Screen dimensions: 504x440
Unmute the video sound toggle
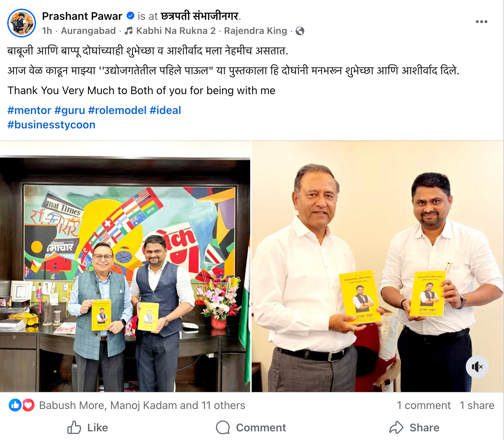(x=477, y=367)
